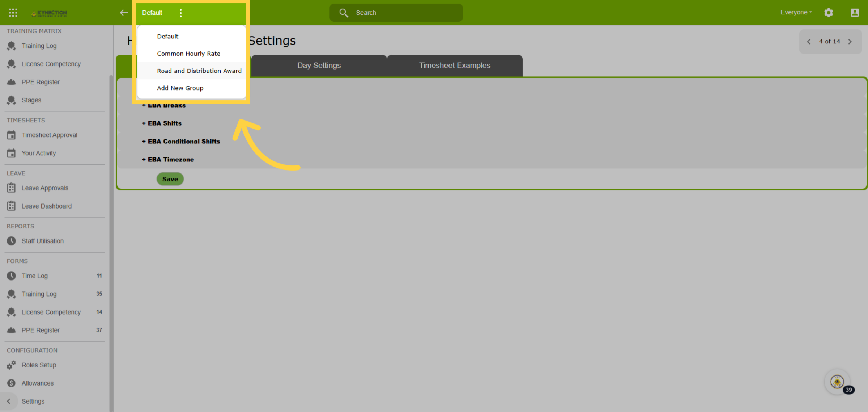This screenshot has height=412, width=868.
Task: Go to the previous page chevron in pager
Action: tap(809, 42)
